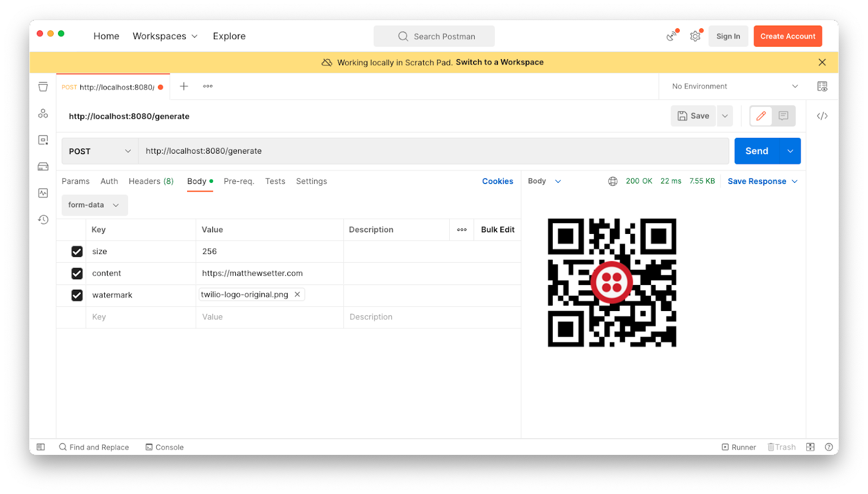
Task: Expand the Save options arrow
Action: (x=725, y=116)
